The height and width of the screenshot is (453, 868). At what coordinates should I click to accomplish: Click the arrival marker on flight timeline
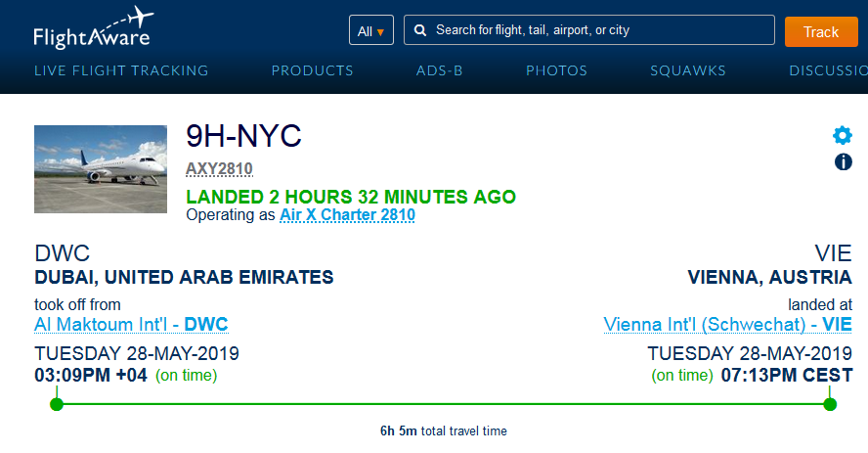coord(830,404)
